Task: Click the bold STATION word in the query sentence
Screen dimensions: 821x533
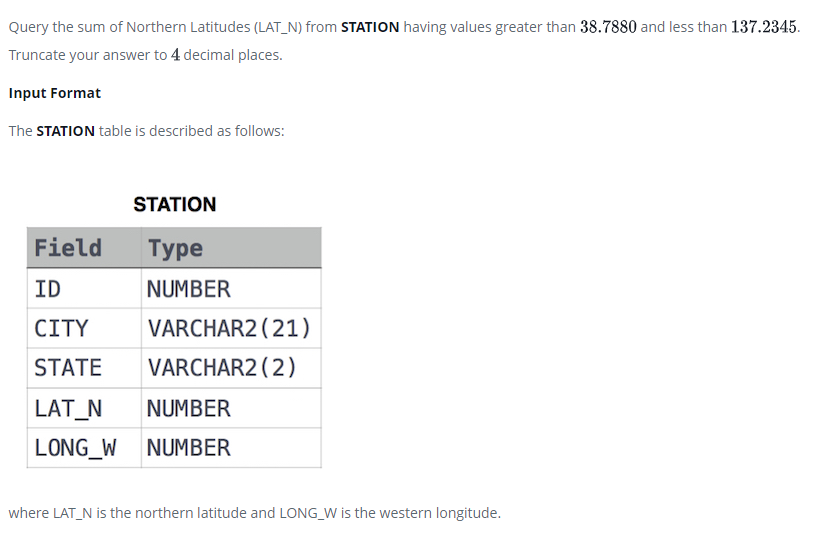Action: click(x=370, y=27)
